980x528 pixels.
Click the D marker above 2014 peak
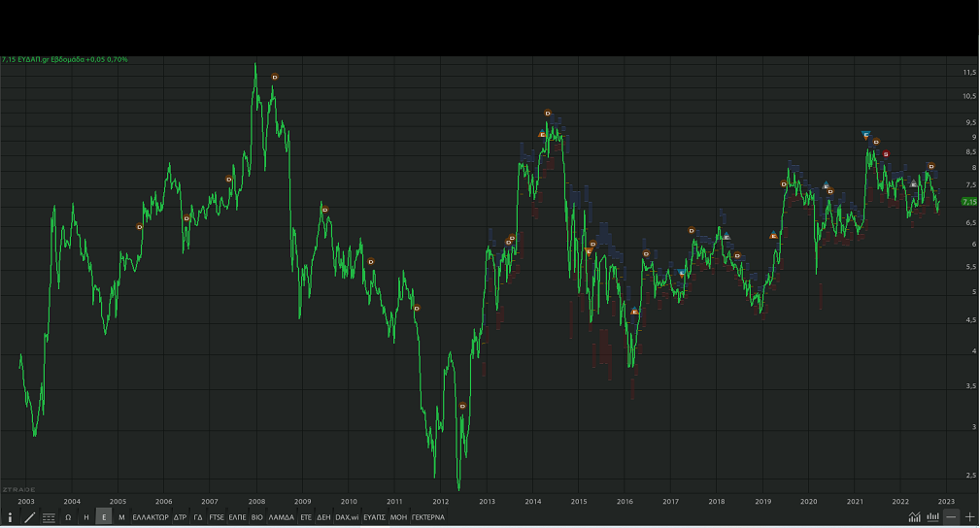[x=548, y=114]
